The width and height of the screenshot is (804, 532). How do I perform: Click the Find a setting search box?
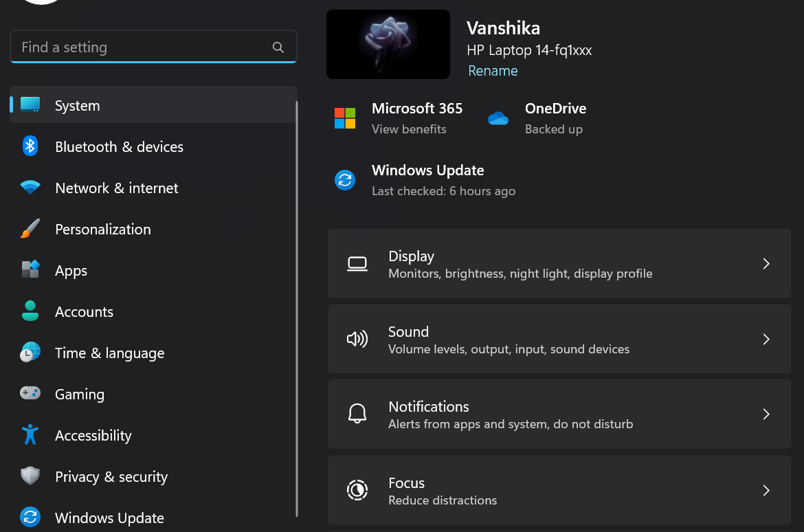144,47
